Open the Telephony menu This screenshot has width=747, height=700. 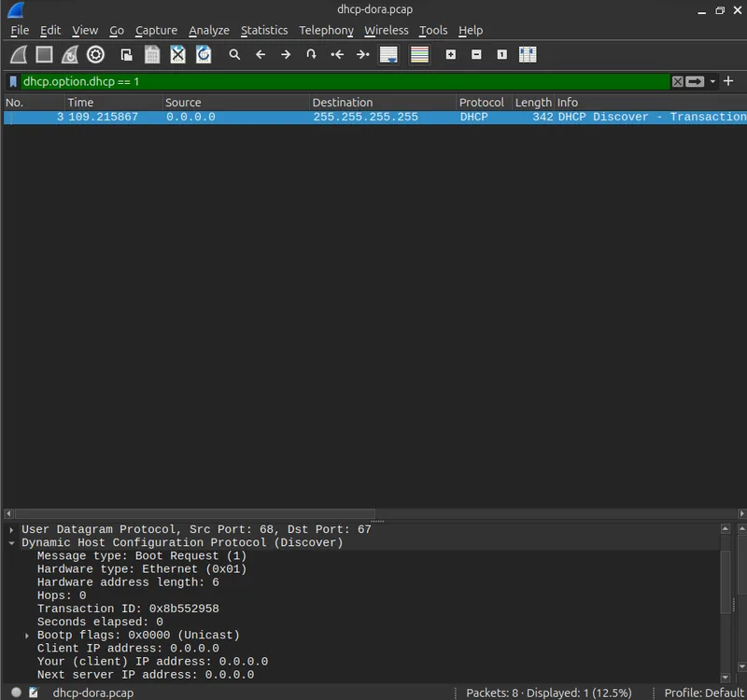326,31
